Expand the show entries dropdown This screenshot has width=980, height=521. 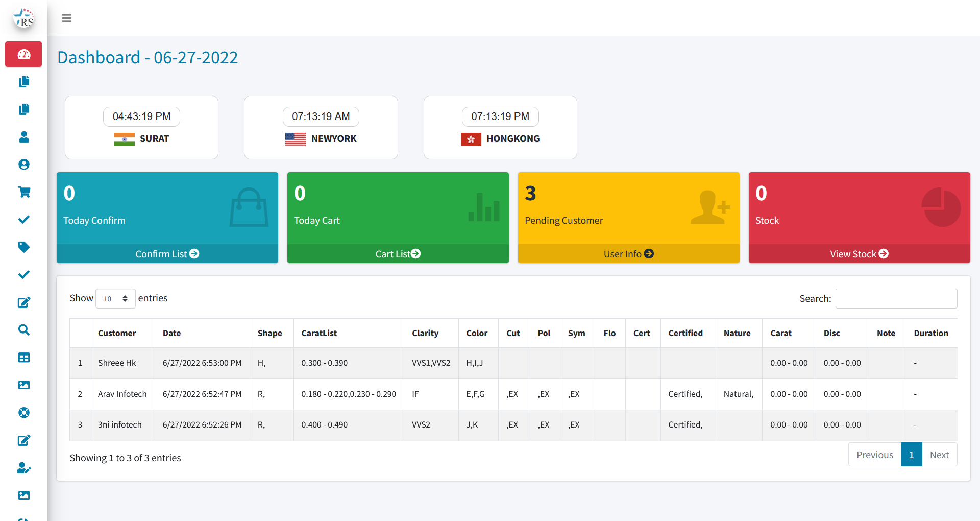pos(115,299)
